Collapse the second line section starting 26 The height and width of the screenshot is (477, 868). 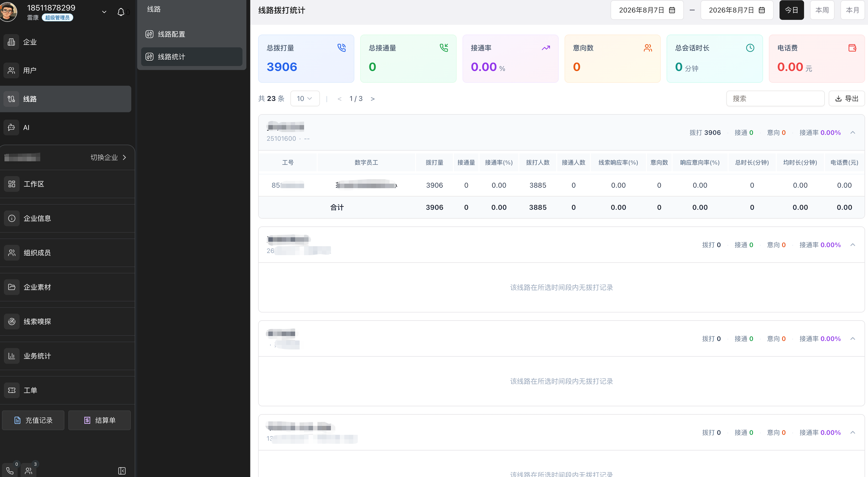coord(853,244)
